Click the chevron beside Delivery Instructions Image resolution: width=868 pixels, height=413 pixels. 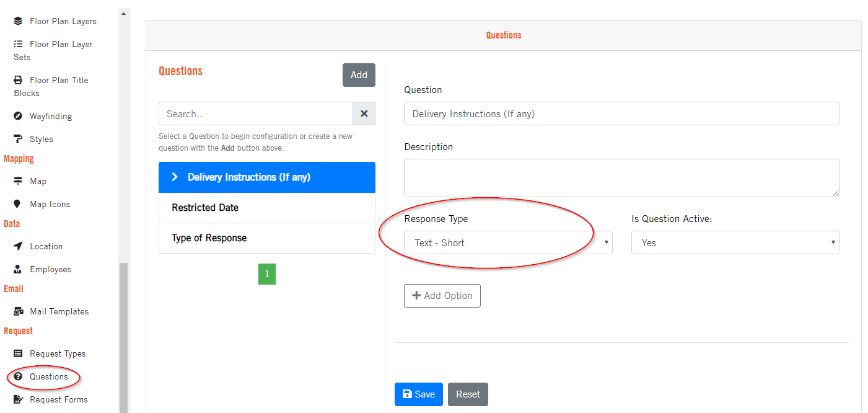[175, 177]
